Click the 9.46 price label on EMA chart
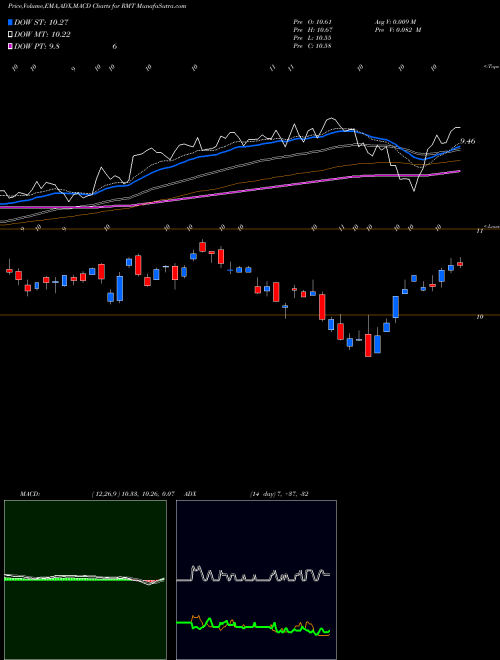 (x=468, y=141)
